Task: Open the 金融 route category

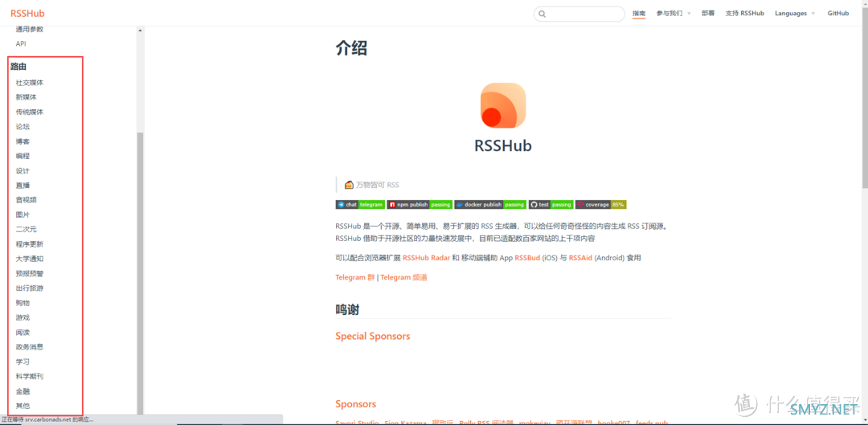Action: click(x=23, y=391)
